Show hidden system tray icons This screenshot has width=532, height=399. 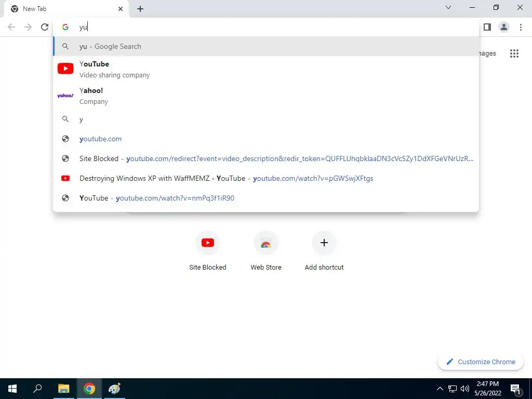point(440,389)
